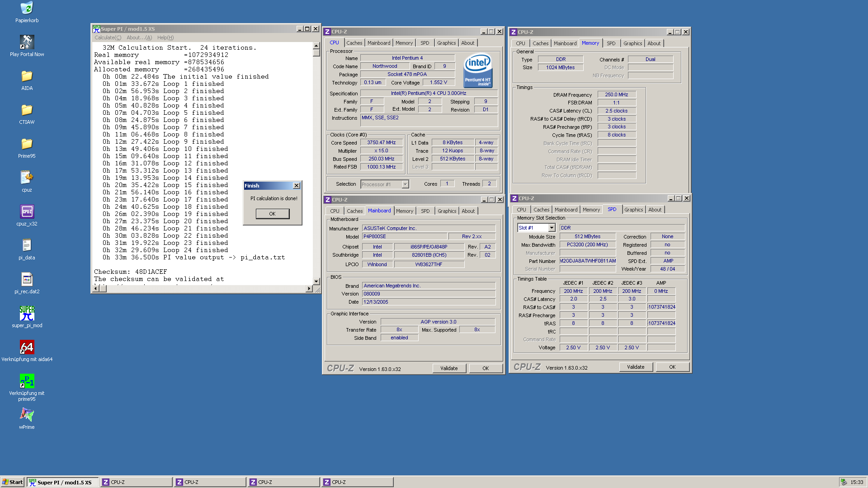The height and width of the screenshot is (488, 868).
Task: Click Validate in the CPU-Z Mainboard window
Action: [449, 368]
